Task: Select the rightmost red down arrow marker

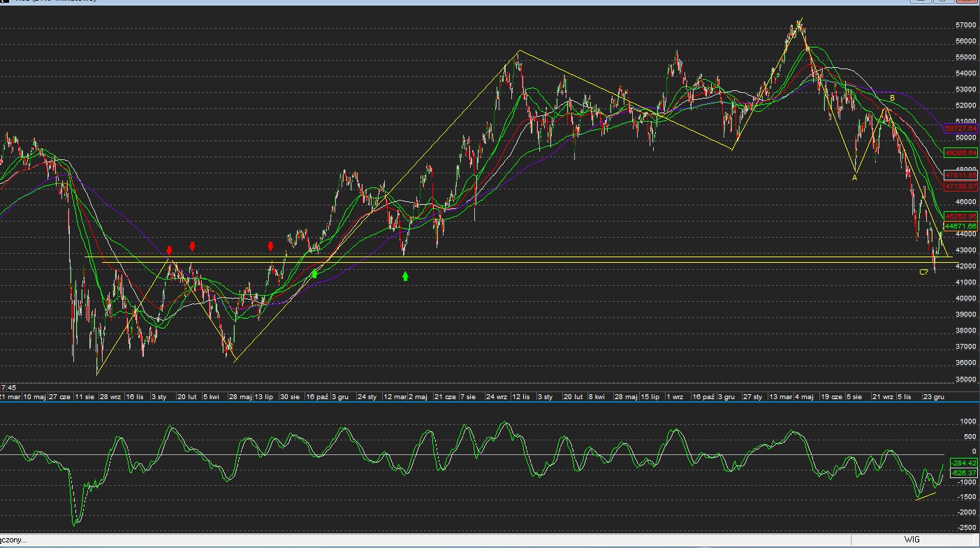Action: (x=270, y=246)
